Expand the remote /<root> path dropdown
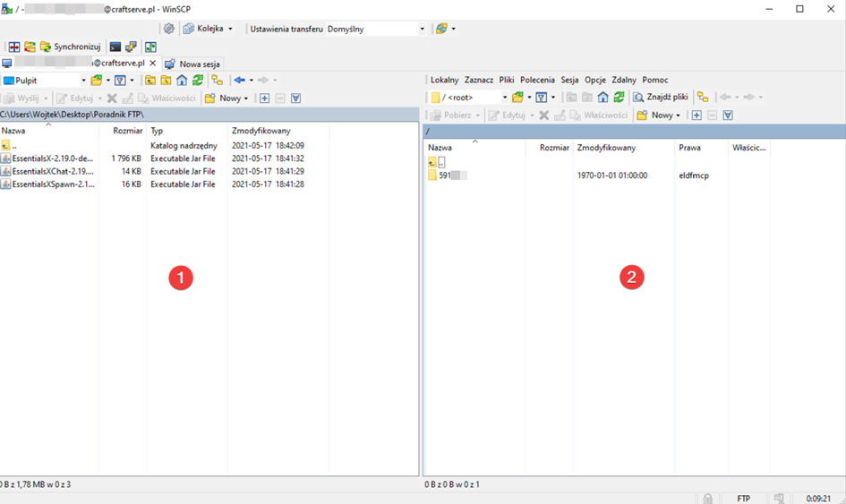The image size is (846, 504). 504,98
